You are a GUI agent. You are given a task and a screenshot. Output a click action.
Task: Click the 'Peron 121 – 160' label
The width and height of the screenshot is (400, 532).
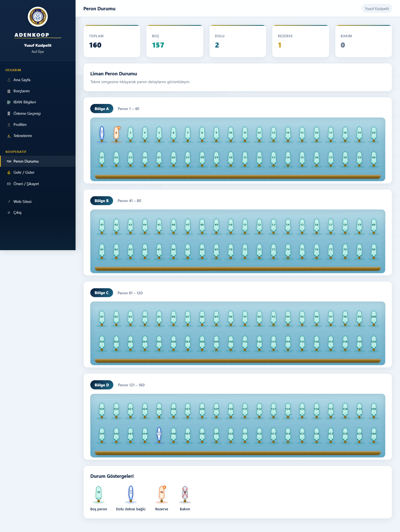(131, 385)
